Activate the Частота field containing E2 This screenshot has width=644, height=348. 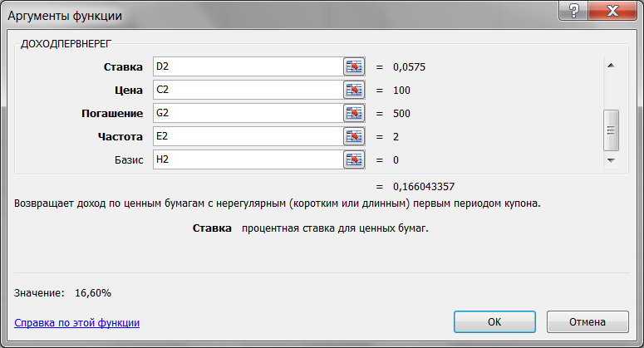[x=248, y=136]
